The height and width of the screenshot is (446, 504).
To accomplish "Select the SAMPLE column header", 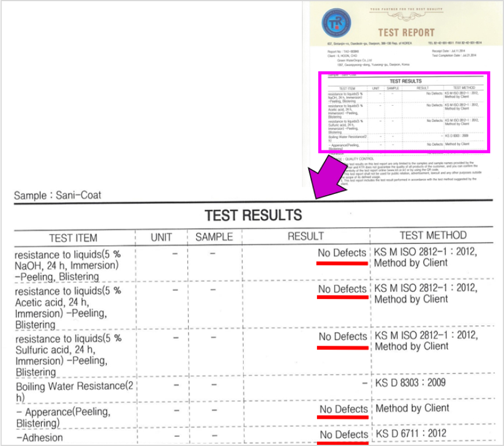I will point(214,237).
